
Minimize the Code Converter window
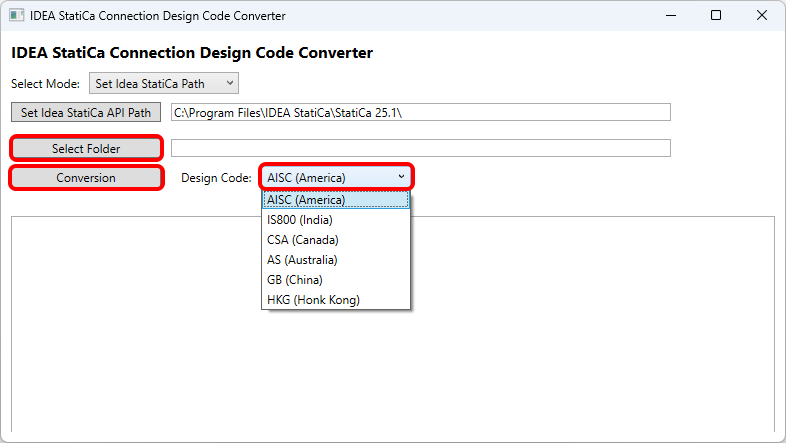[x=669, y=16]
